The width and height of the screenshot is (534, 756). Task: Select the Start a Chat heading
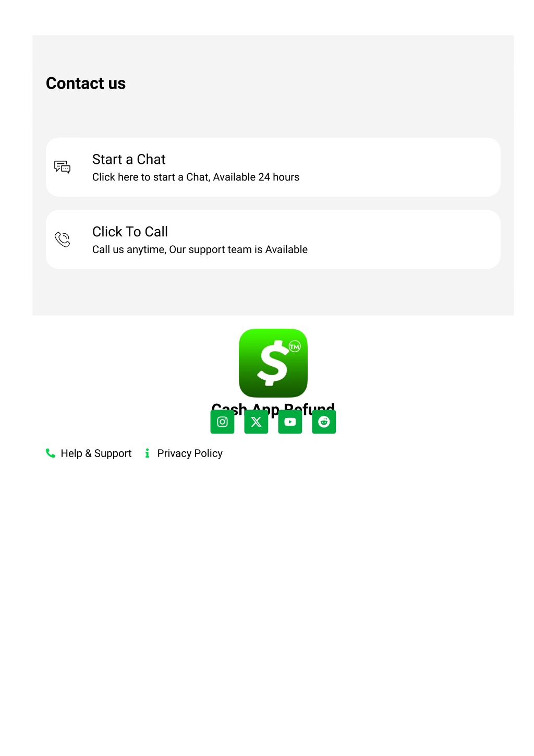pyautogui.click(x=129, y=159)
